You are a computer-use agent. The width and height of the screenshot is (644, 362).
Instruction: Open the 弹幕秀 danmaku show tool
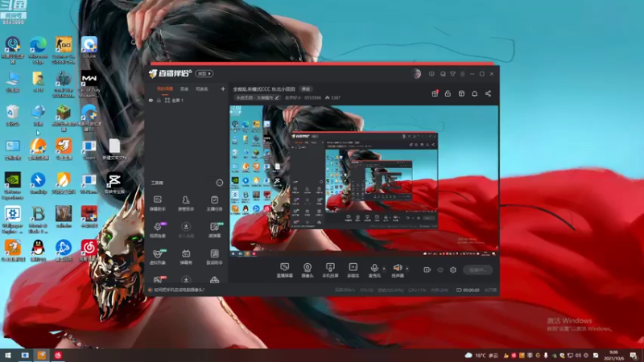[186, 257]
